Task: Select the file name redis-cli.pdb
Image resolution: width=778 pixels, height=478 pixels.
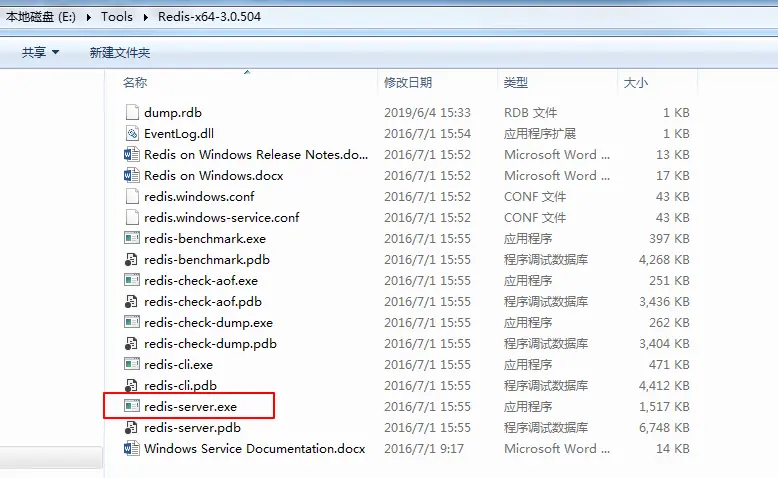Action: (180, 385)
